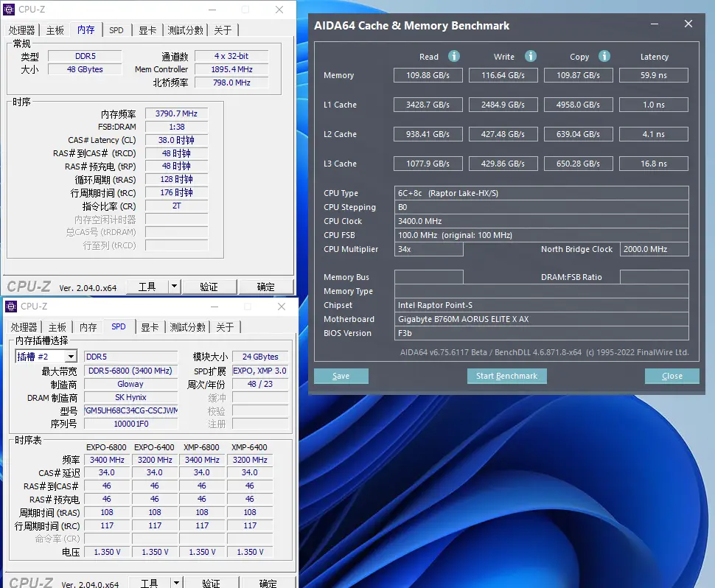Click Start Benchmark button
Screen dimensions: 715x588
506,376
